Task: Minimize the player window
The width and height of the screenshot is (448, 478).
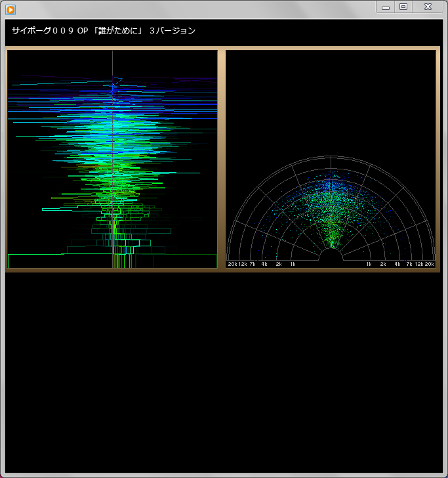Action: (386, 7)
